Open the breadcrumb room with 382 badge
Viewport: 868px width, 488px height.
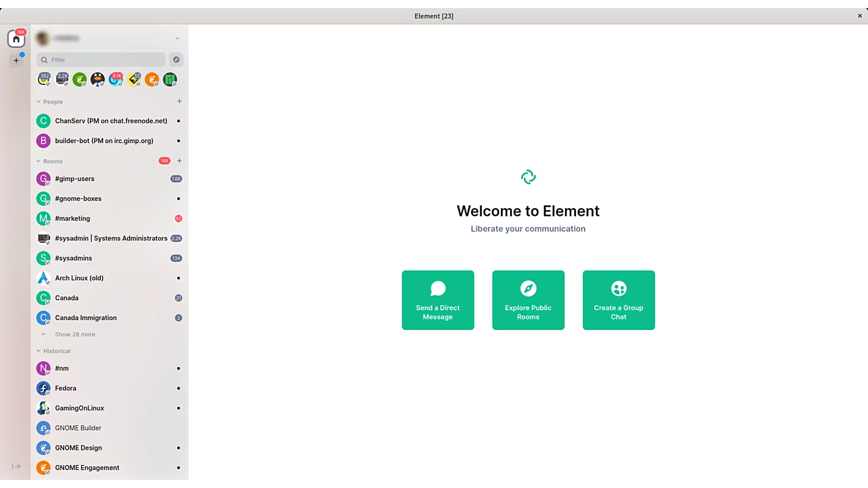(x=44, y=79)
